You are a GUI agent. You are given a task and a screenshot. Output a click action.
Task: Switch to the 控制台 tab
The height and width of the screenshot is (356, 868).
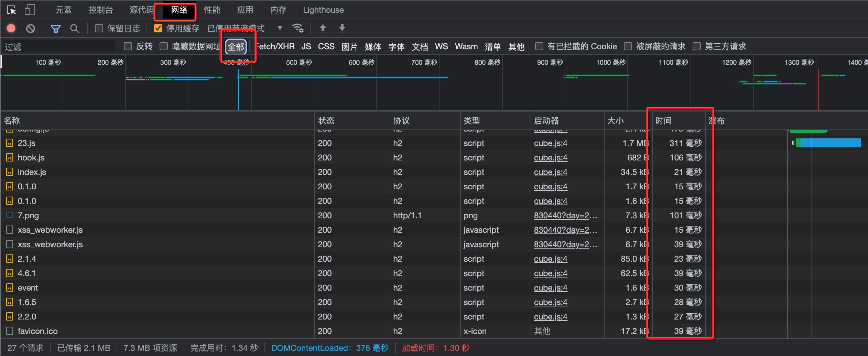101,10
